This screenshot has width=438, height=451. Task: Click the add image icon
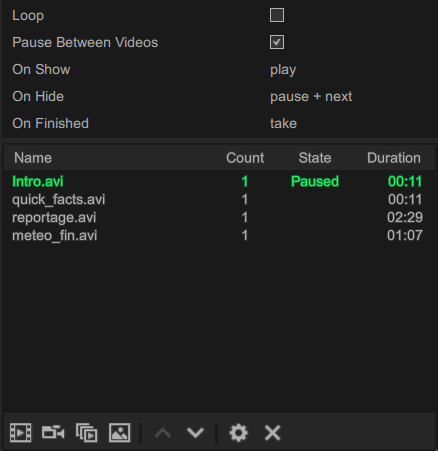coord(119,433)
